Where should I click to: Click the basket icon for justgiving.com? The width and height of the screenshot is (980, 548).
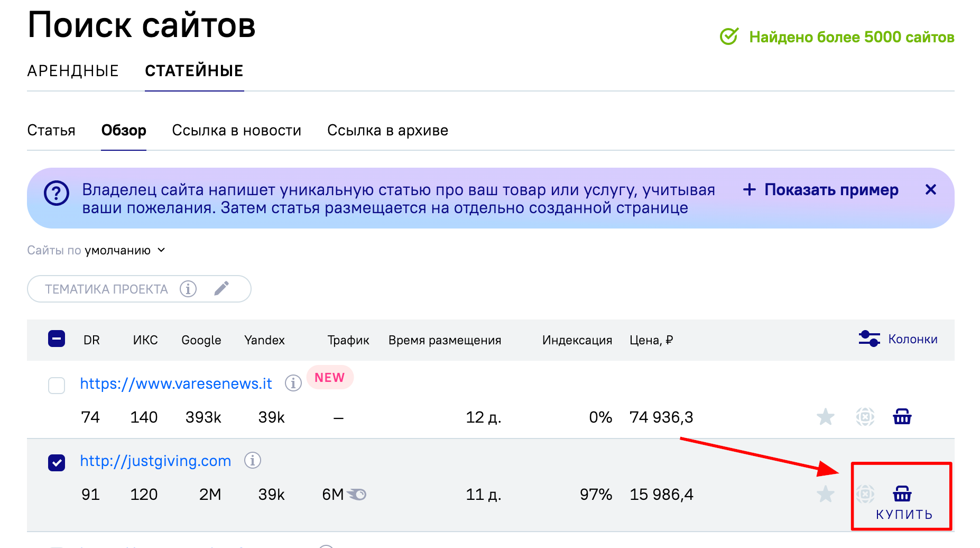click(902, 494)
